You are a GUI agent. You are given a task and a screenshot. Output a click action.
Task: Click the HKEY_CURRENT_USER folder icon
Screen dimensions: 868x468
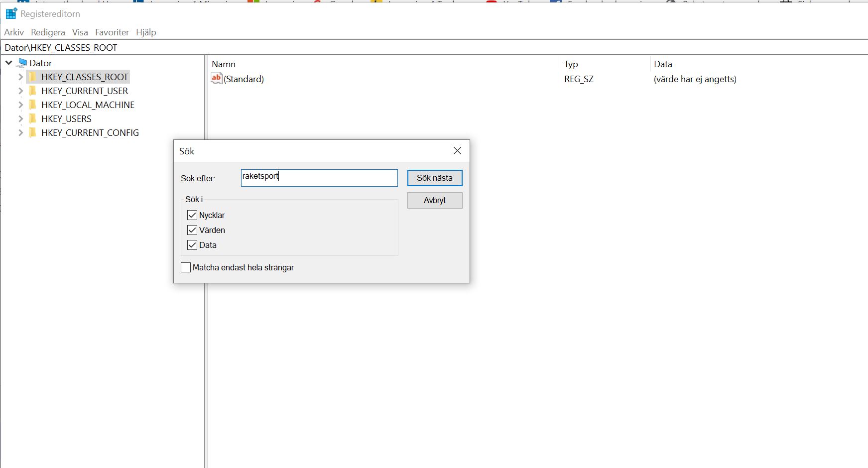33,91
